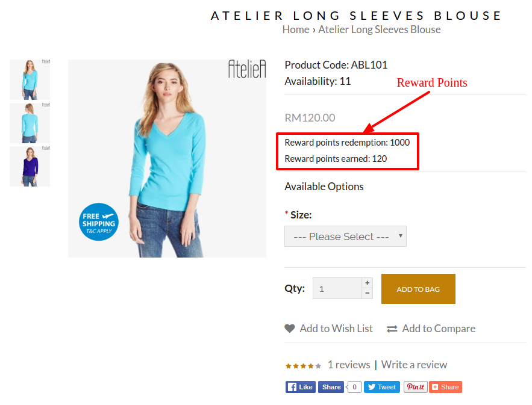Select the back-view blouse thumbnail
Screen dimensions: 532x405
30,123
